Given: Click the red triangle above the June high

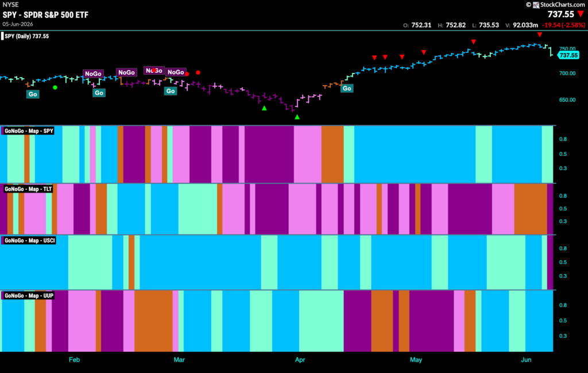Looking at the screenshot, I should click(x=540, y=34).
